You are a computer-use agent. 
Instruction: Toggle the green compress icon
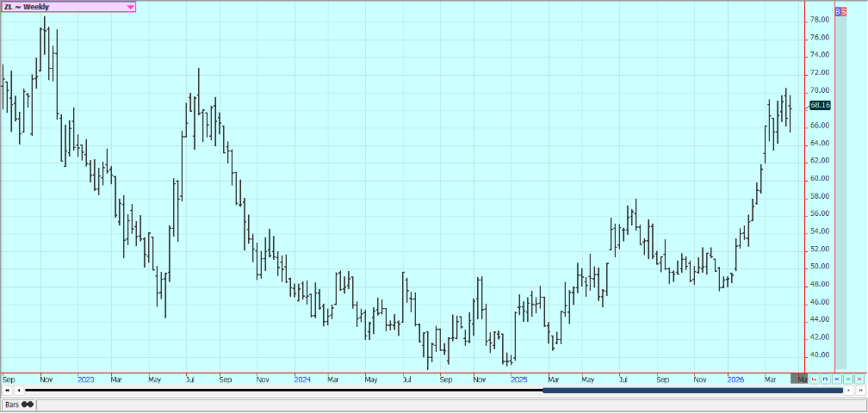coord(847,378)
